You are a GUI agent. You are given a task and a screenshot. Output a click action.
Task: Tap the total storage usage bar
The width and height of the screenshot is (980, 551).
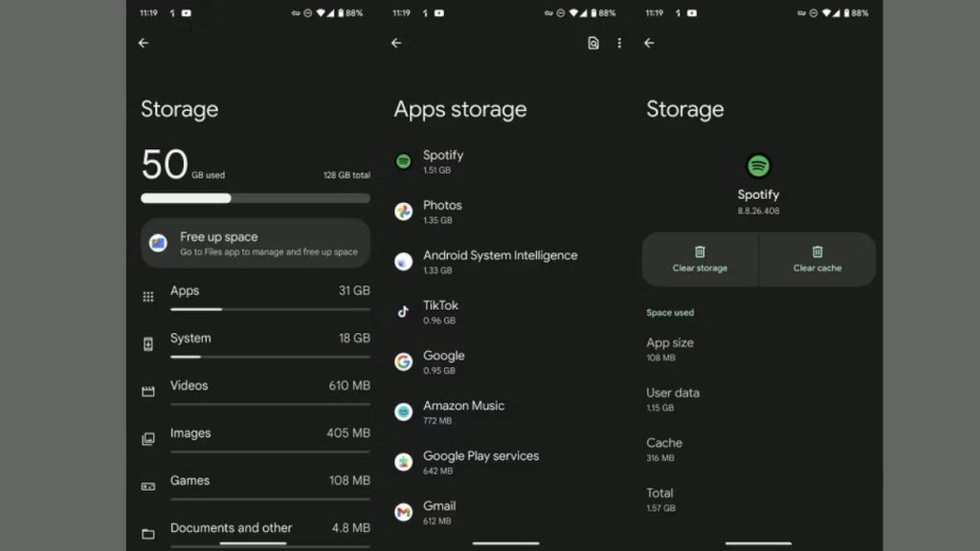click(x=256, y=198)
